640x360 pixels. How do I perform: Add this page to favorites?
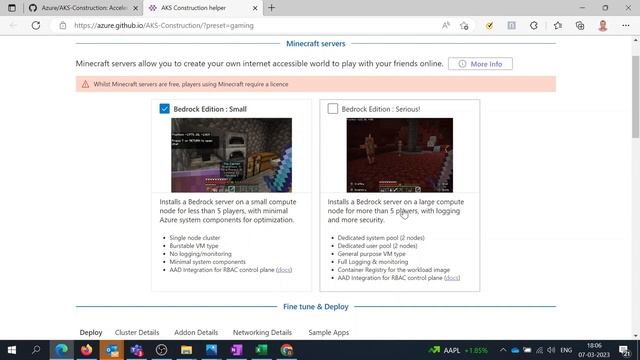[464, 26]
